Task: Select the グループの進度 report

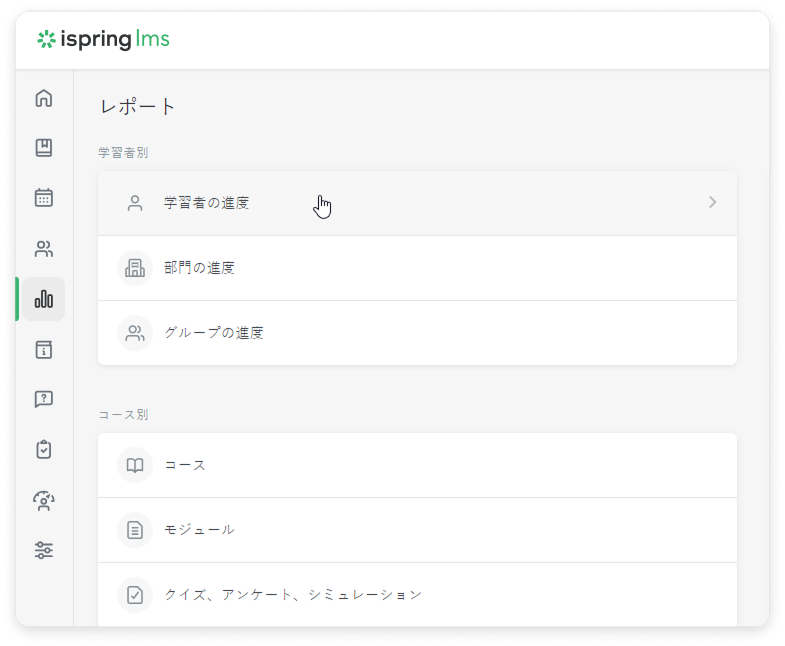Action: tap(214, 333)
